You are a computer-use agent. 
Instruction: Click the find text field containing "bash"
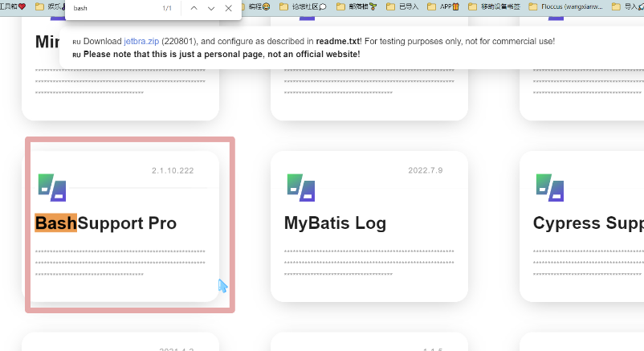[112, 8]
